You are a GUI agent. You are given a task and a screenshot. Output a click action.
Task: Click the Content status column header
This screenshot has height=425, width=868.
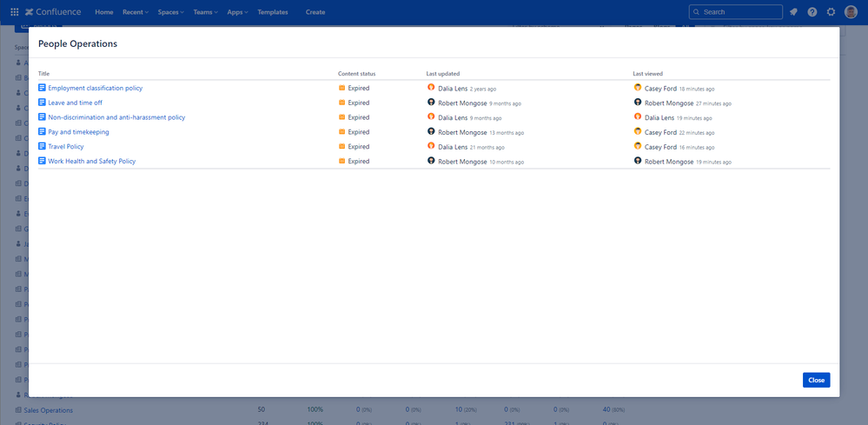(x=356, y=74)
